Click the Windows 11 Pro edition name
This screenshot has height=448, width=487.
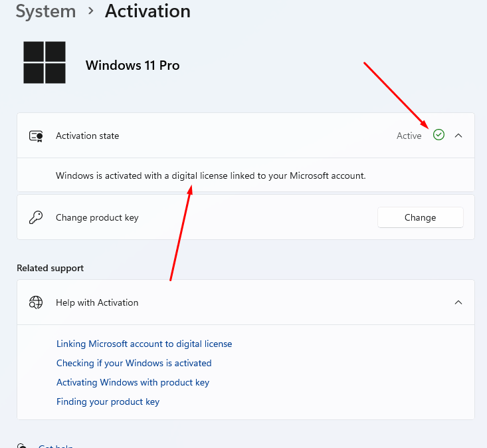point(132,65)
